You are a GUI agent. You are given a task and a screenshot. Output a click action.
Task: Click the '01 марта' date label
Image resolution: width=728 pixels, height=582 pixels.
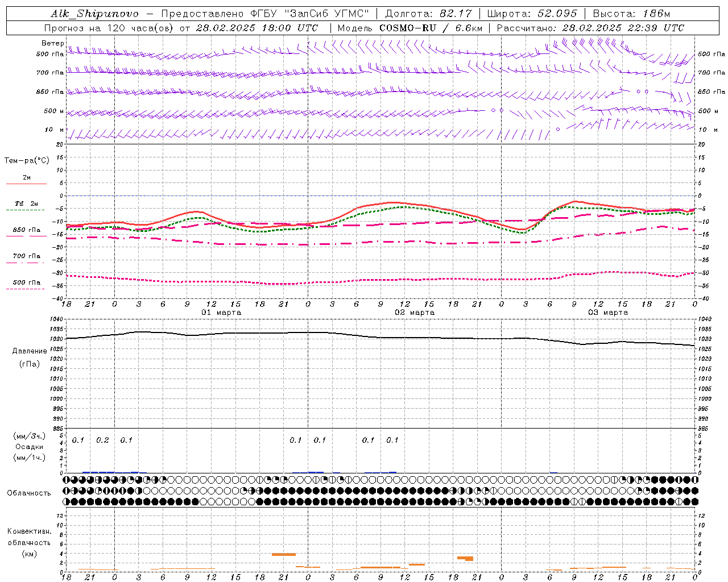tap(221, 313)
